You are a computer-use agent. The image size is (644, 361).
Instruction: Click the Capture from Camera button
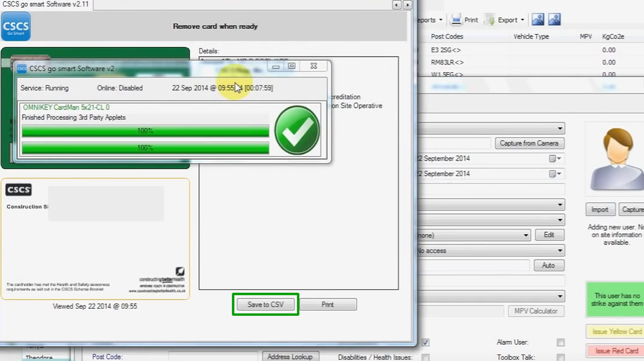point(529,143)
